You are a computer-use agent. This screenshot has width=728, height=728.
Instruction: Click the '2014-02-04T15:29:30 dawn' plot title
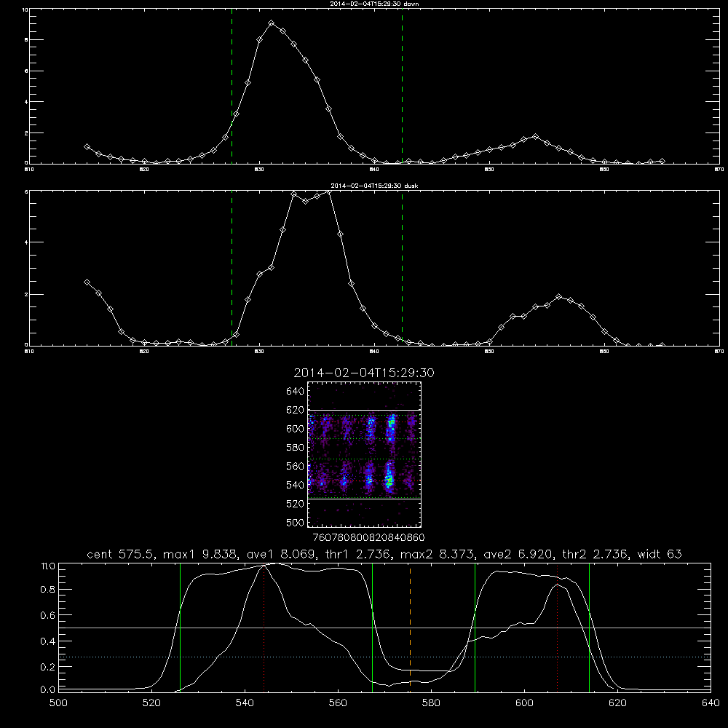[374, 4]
